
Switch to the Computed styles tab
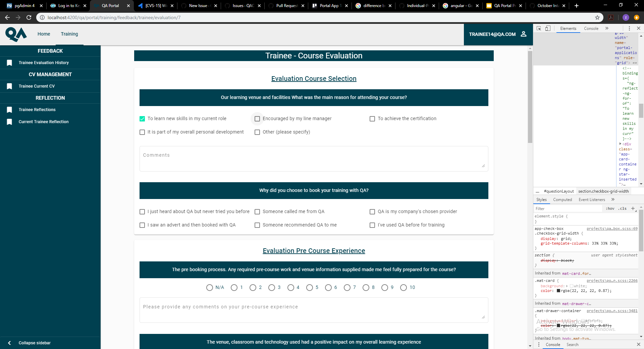click(562, 200)
